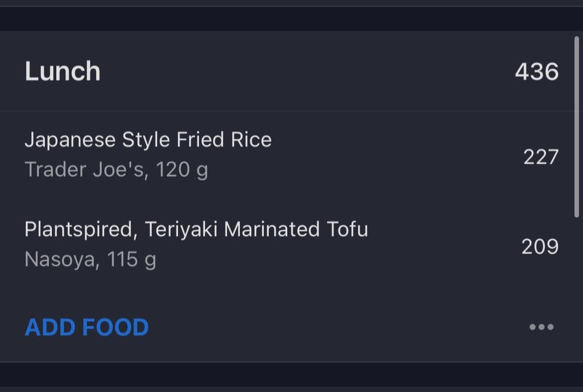583x392 pixels.
Task: Select the Plantspired Teriyaki Marinated Tofu entry
Action: tap(196, 229)
